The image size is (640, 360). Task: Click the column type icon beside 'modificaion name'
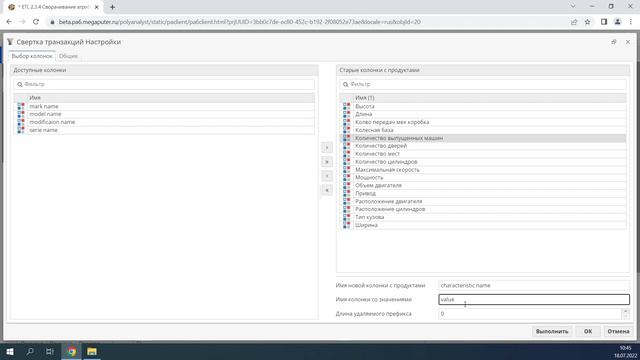21,122
